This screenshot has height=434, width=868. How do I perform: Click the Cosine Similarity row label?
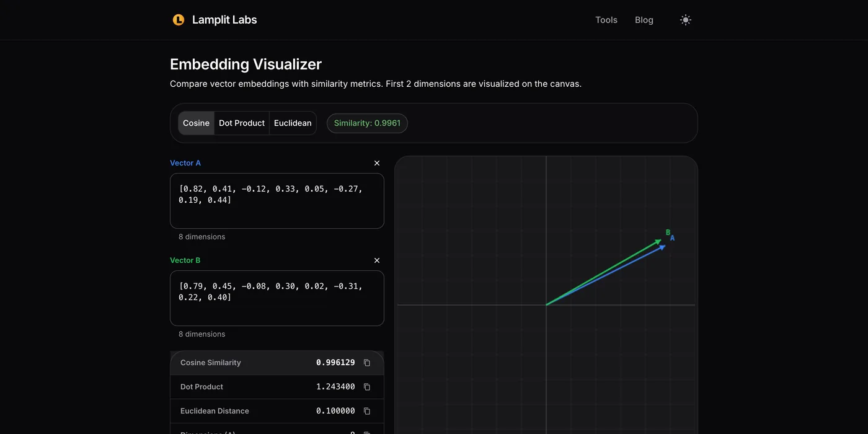coord(211,363)
